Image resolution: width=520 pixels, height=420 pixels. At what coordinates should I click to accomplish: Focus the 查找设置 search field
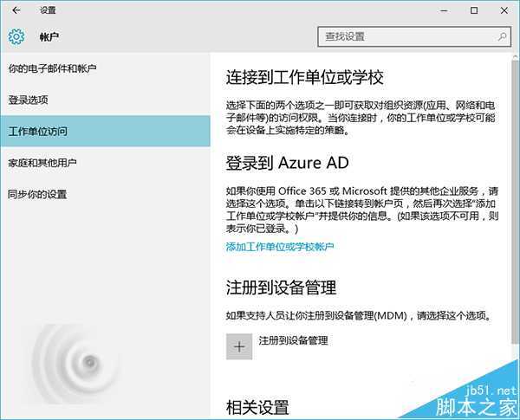(414, 36)
